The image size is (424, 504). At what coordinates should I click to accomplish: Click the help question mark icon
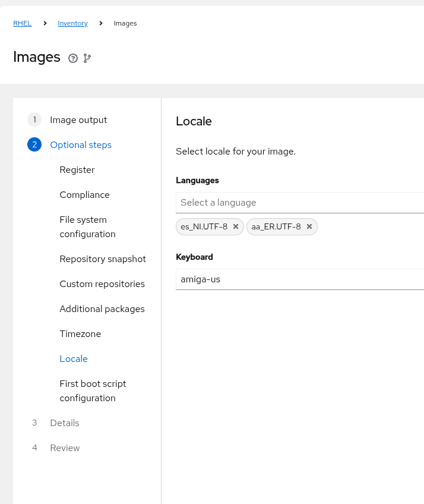(73, 58)
